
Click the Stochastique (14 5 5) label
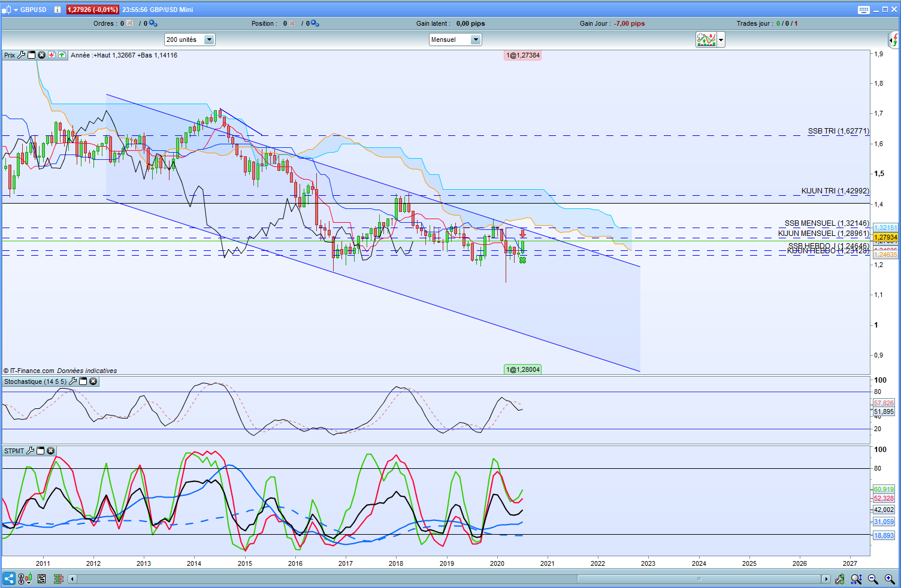[x=35, y=381]
